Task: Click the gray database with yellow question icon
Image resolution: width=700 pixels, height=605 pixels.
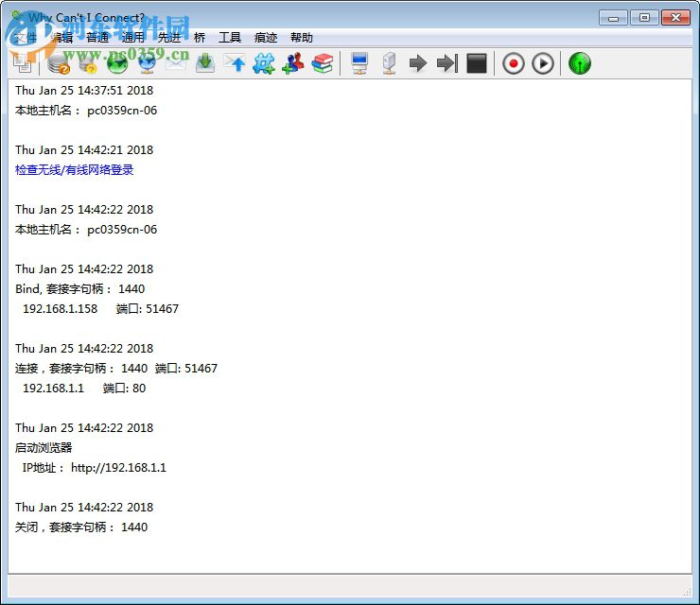Action: [88, 63]
